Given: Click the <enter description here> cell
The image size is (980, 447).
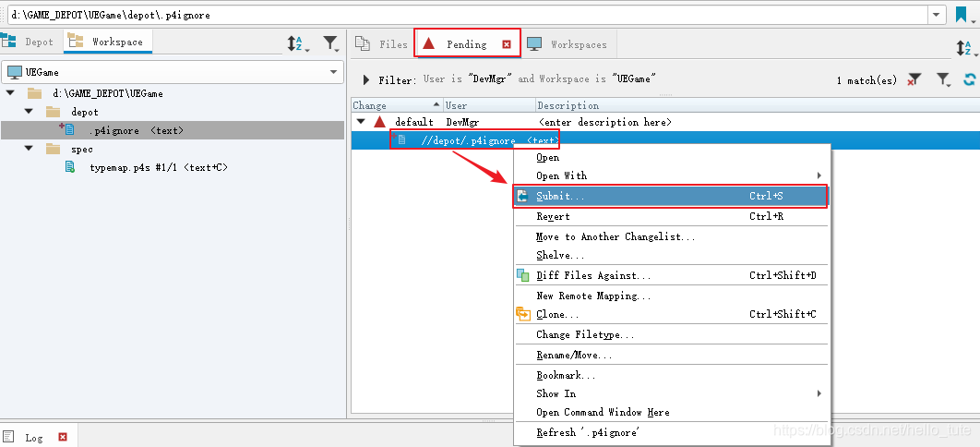Looking at the screenshot, I should [x=605, y=122].
